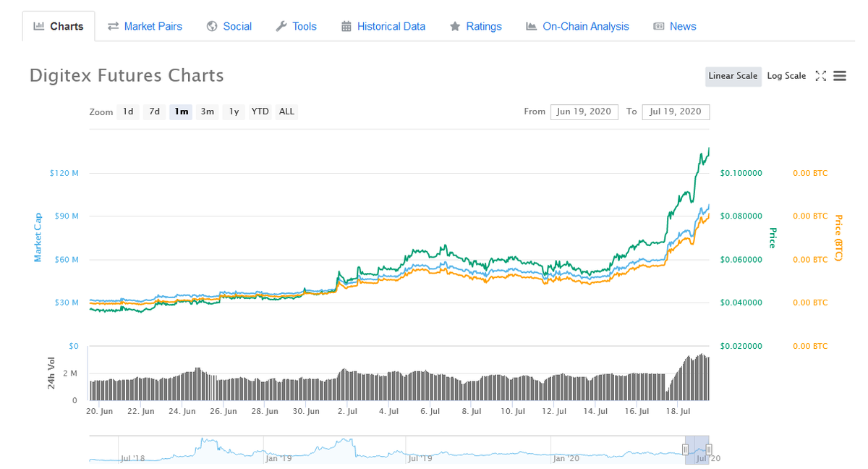Image resolution: width=868 pixels, height=469 pixels.
Task: Click left handle of range navigator
Action: click(x=685, y=449)
